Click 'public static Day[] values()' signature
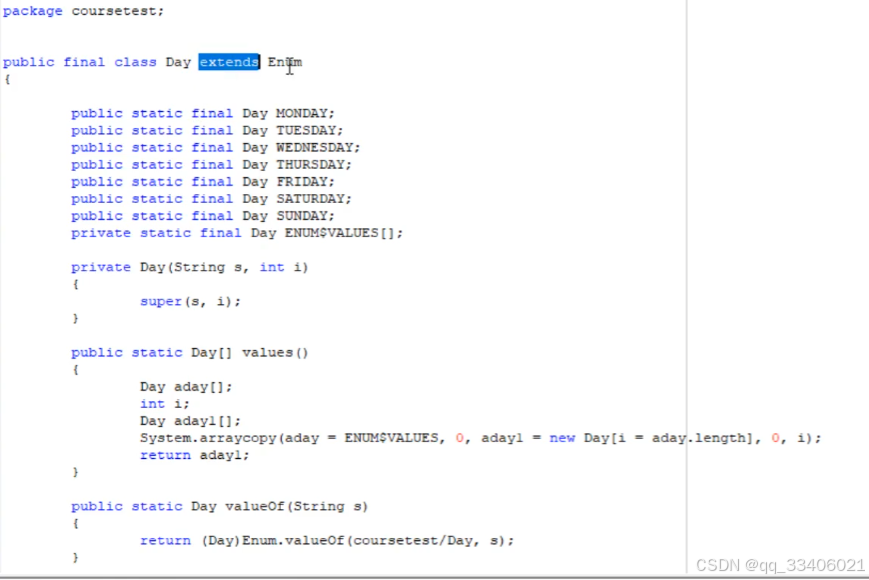This screenshot has height=580, width=869. pyautogui.click(x=190, y=353)
